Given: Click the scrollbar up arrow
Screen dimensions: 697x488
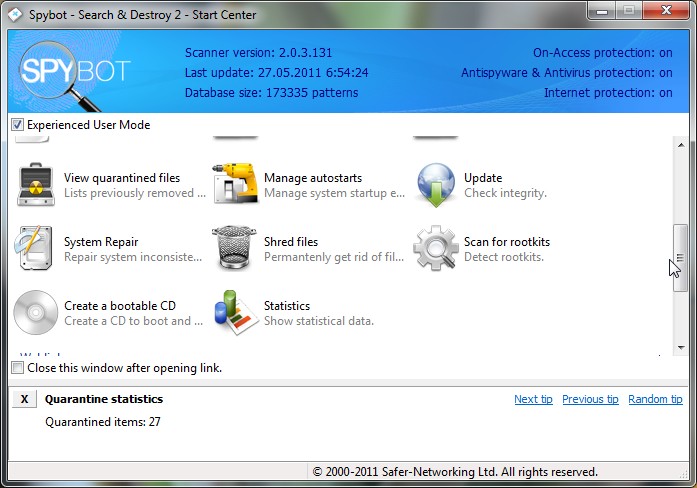Looking at the screenshot, I should click(x=681, y=145).
